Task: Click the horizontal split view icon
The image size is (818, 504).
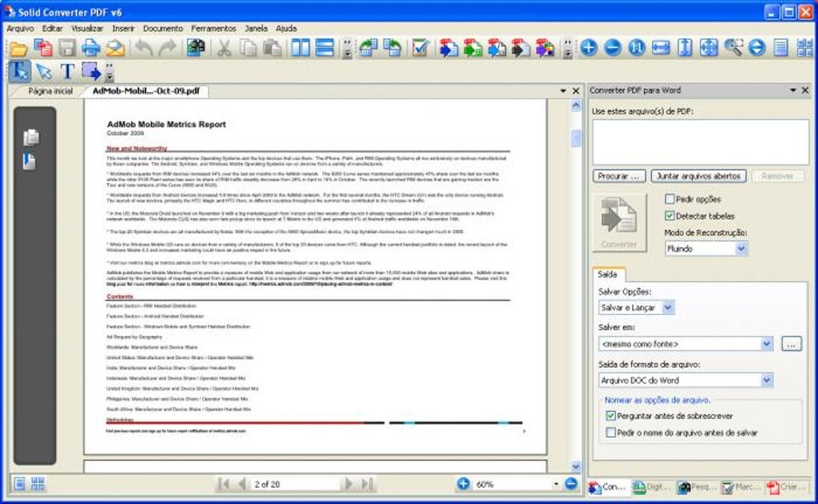Action: (325, 48)
